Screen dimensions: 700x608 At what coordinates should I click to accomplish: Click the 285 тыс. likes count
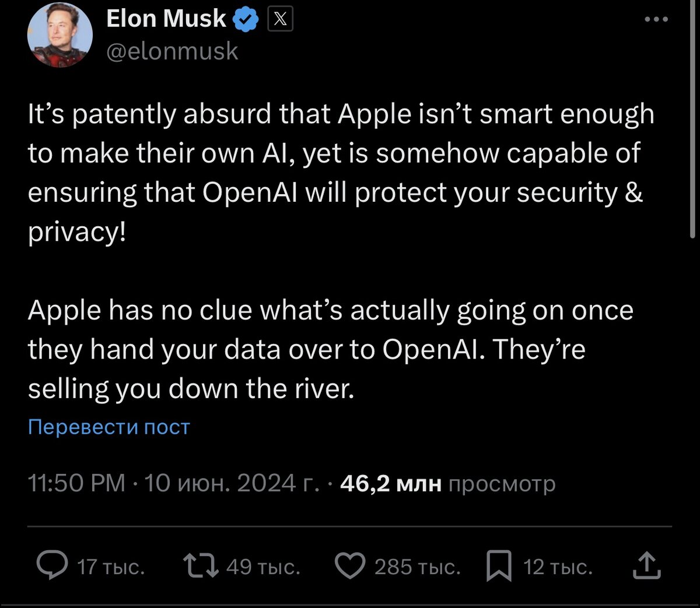coord(417,567)
